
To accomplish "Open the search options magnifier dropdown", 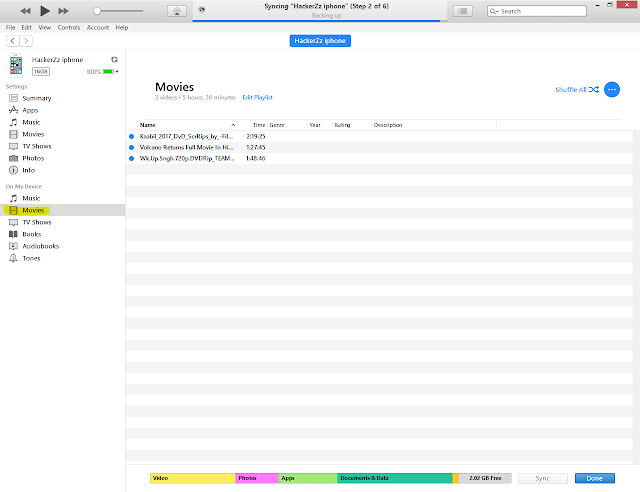I will coord(494,11).
